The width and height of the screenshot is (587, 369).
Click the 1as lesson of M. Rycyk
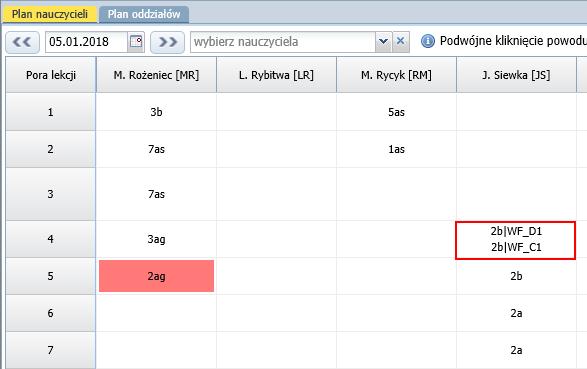[396, 149]
